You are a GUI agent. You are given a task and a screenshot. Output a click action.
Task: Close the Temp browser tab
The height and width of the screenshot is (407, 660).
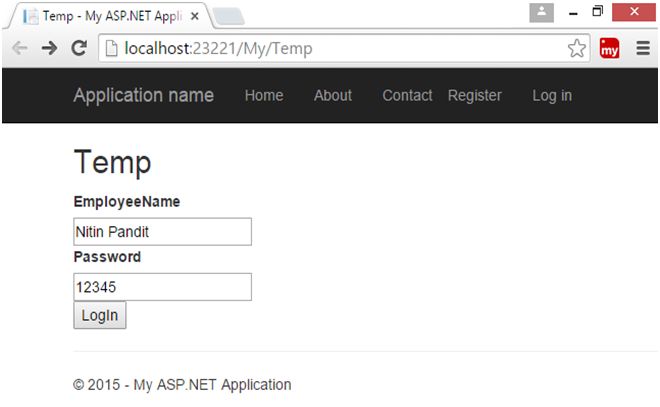point(194,16)
